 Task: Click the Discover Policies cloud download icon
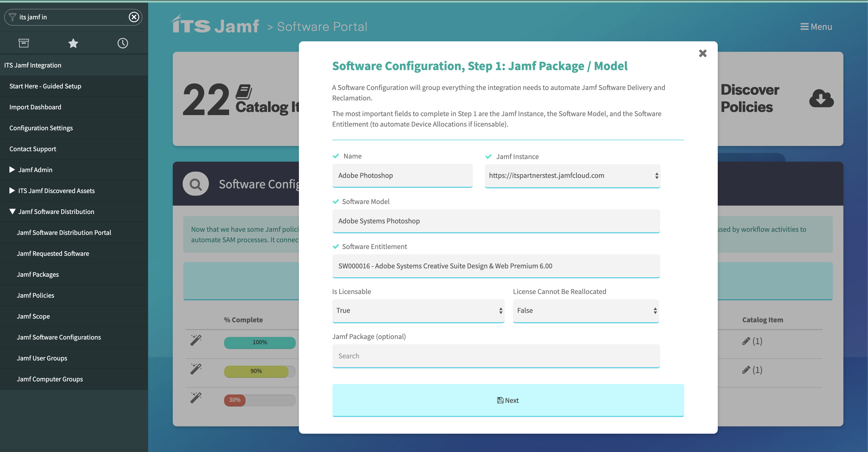pos(821,98)
